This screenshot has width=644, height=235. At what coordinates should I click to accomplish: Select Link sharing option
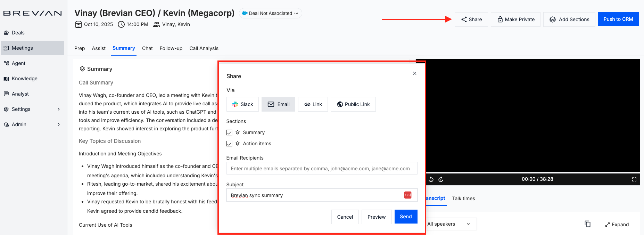pyautogui.click(x=313, y=104)
